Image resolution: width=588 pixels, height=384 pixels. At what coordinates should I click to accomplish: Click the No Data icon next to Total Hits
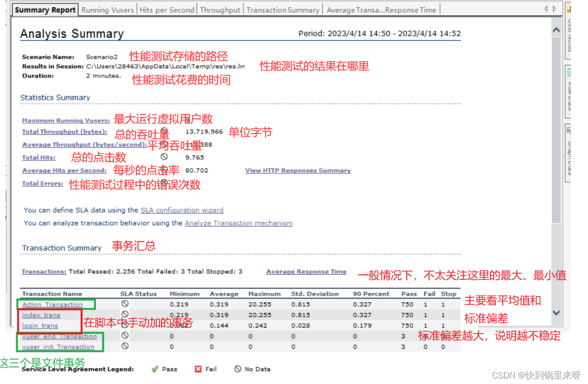(164, 156)
